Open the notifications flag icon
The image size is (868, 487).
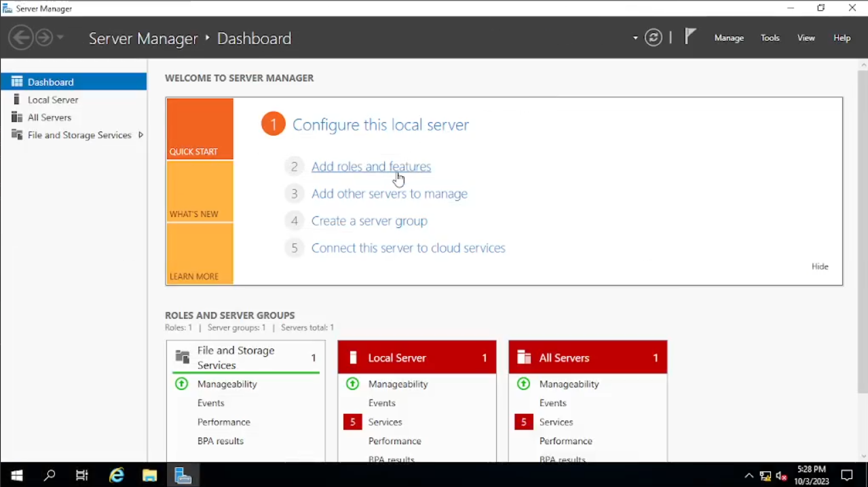click(x=690, y=37)
